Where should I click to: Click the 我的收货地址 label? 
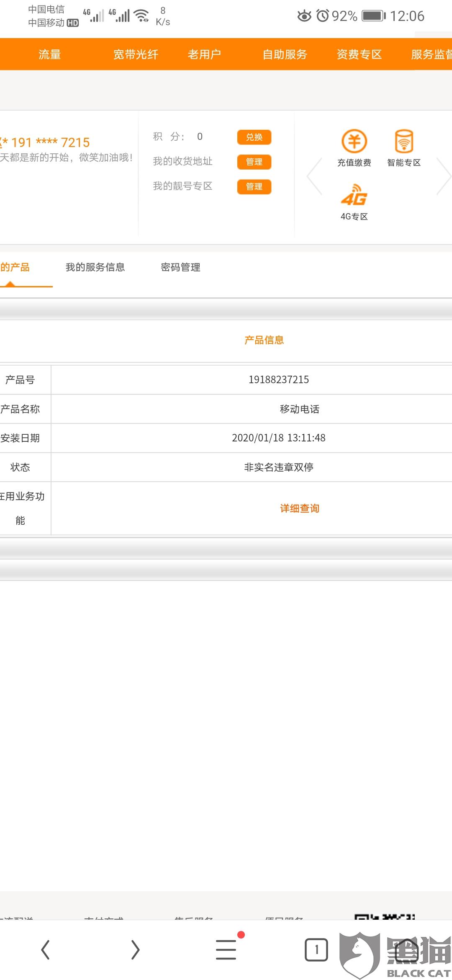pyautogui.click(x=183, y=161)
